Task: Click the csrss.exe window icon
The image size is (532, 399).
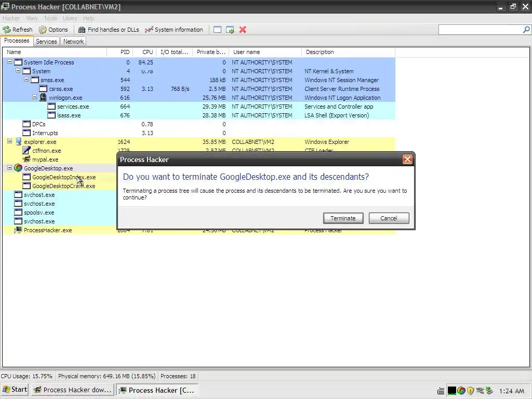Action: (43, 88)
